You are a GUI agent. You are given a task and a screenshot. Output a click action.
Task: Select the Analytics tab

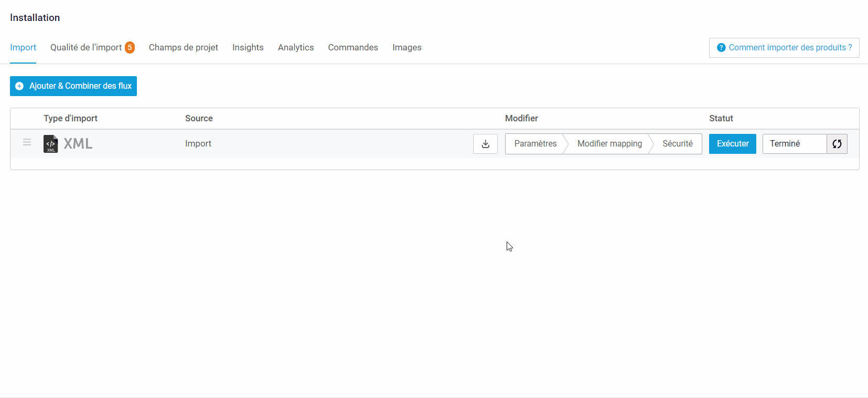[296, 48]
